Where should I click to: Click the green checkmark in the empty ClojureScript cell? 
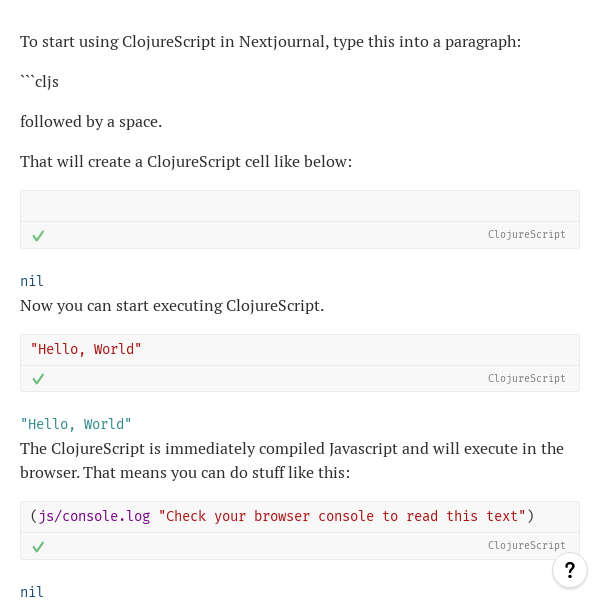(x=38, y=236)
